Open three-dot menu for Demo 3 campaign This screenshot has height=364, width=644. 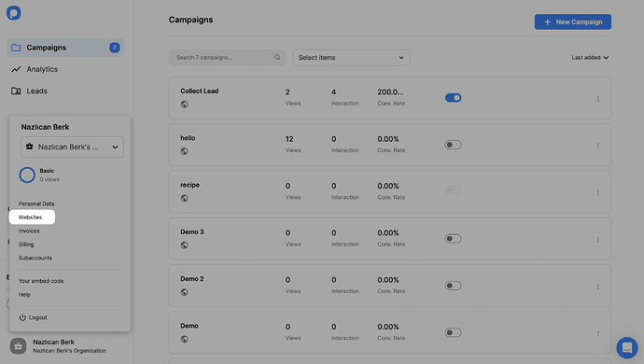(x=598, y=240)
